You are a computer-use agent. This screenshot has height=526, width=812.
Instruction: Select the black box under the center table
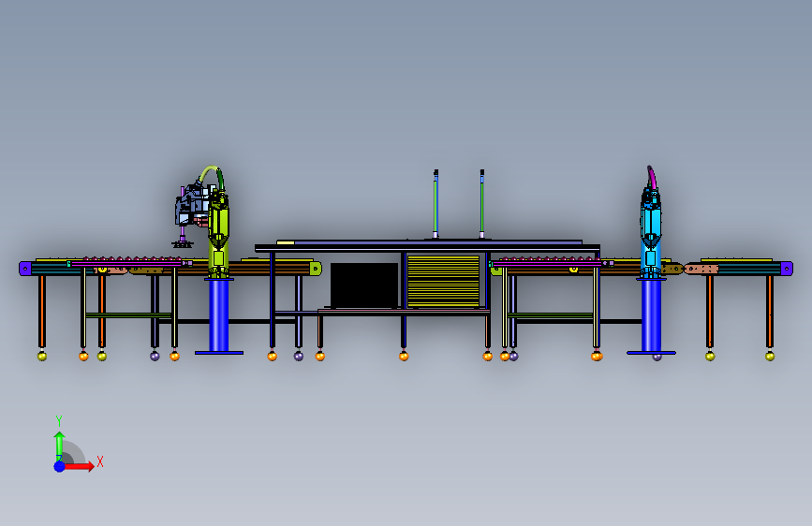click(x=364, y=285)
